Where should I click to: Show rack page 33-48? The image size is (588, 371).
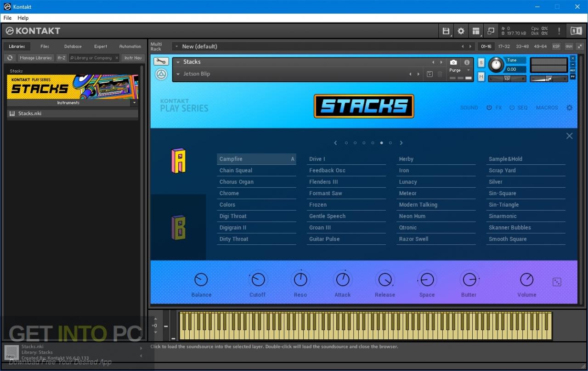click(522, 46)
